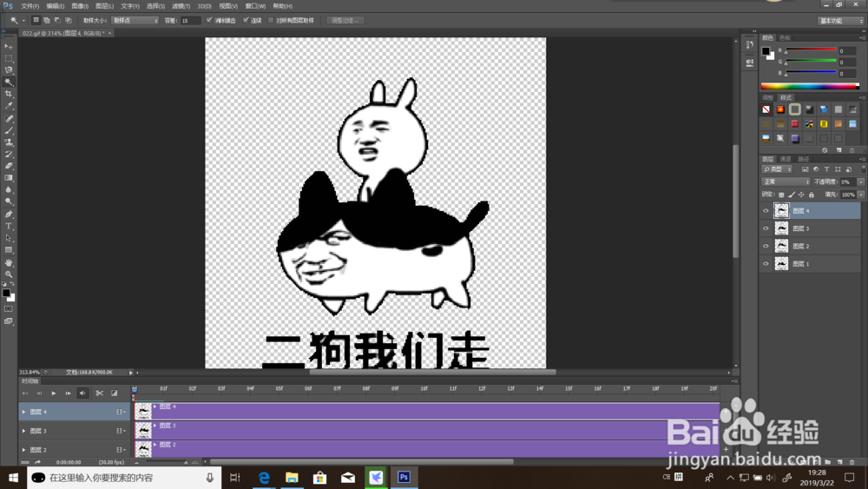
Task: Click the delete style trash icon
Action: [x=852, y=150]
